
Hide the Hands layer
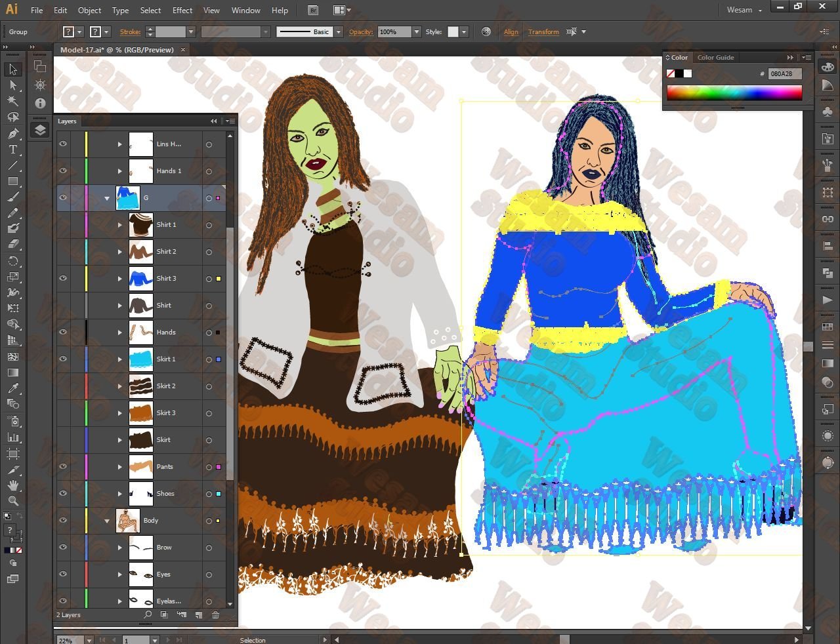[63, 332]
